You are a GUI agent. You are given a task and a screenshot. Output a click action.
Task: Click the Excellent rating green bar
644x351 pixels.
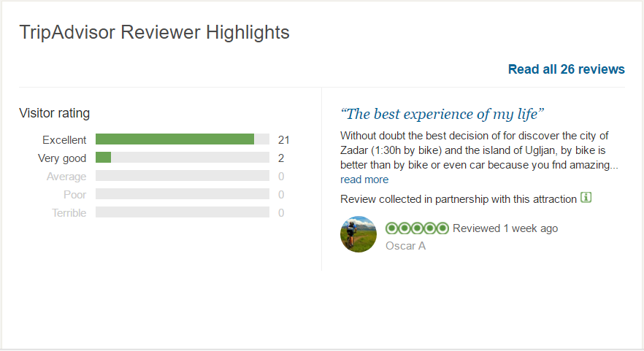tap(183, 139)
